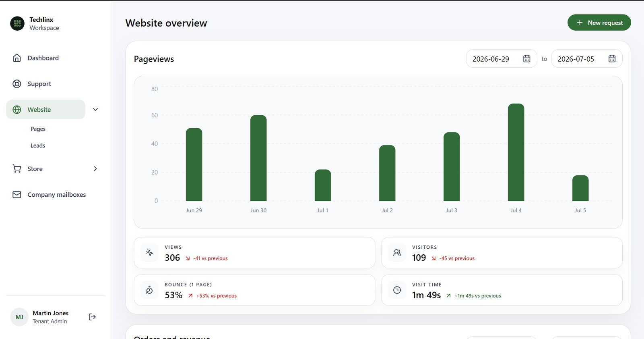Click the Pageviews section title
This screenshot has width=644, height=339.
pyautogui.click(x=154, y=59)
